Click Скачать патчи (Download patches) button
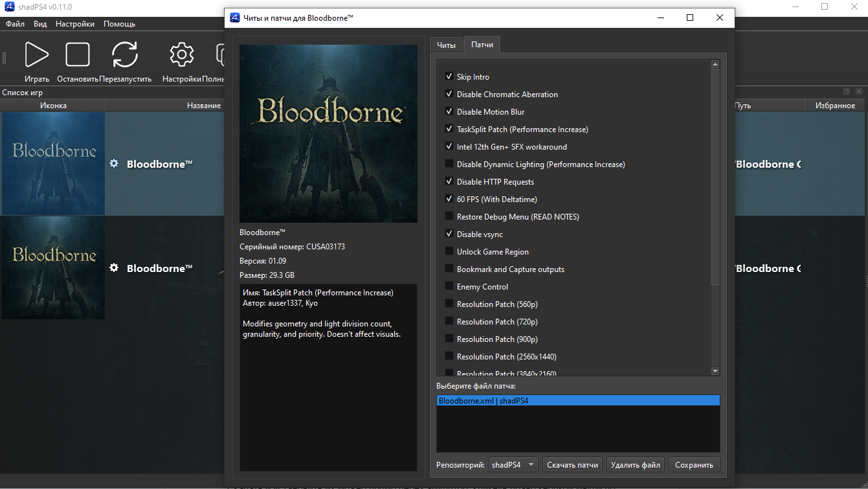 point(573,464)
